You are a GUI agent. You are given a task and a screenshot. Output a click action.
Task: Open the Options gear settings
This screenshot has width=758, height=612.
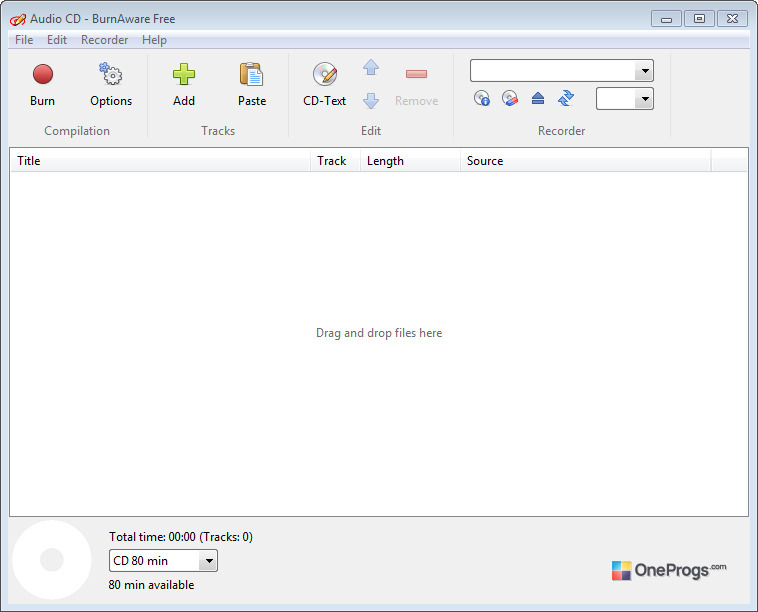(x=111, y=85)
